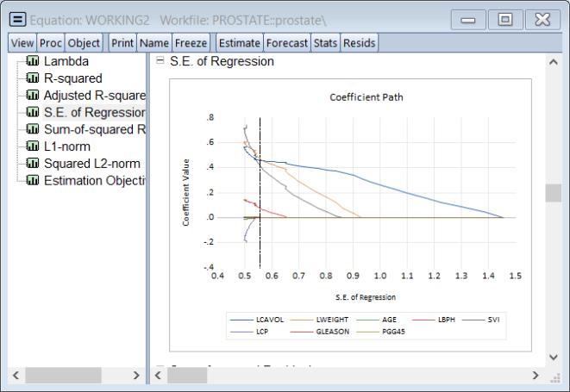Click the graph icon beside L1-norm
Screen dimensions: 570x392
(x=34, y=146)
